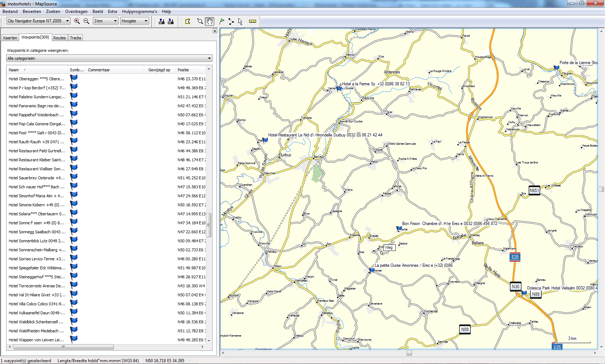
Task: Click the Weg label box on map
Action: click(x=389, y=247)
